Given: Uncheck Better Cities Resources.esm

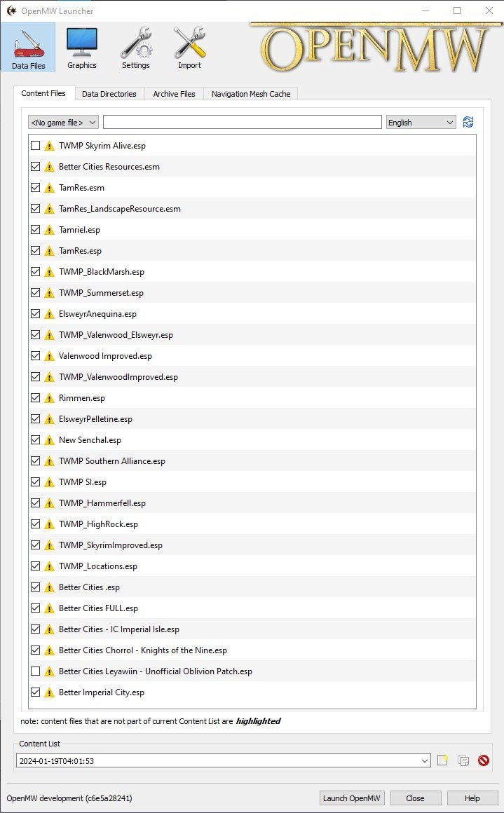Looking at the screenshot, I should [x=35, y=167].
